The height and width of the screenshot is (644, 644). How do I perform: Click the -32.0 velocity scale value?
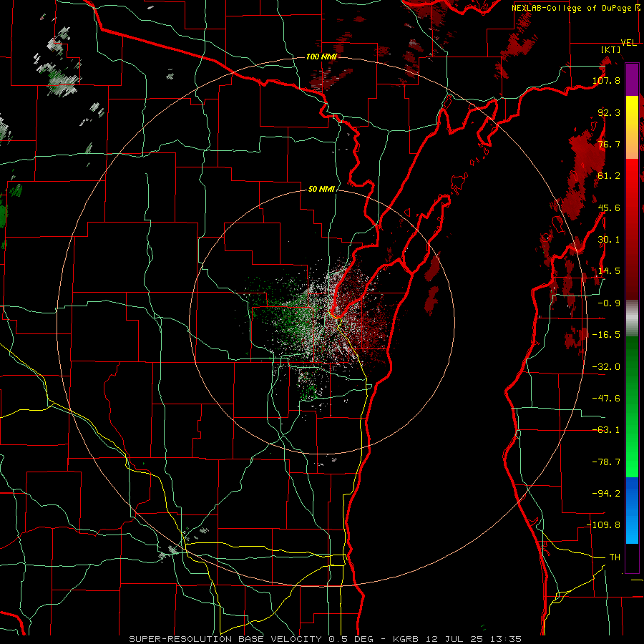[x=607, y=367]
